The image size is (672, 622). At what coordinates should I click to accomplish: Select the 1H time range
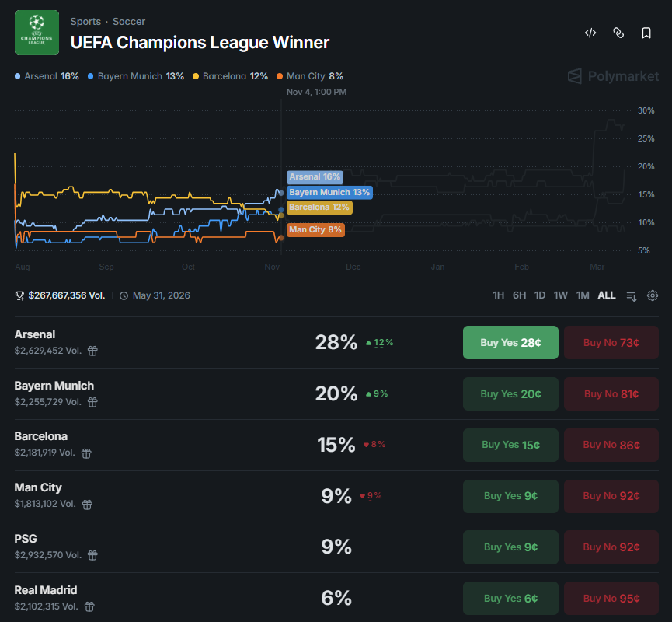click(x=499, y=295)
